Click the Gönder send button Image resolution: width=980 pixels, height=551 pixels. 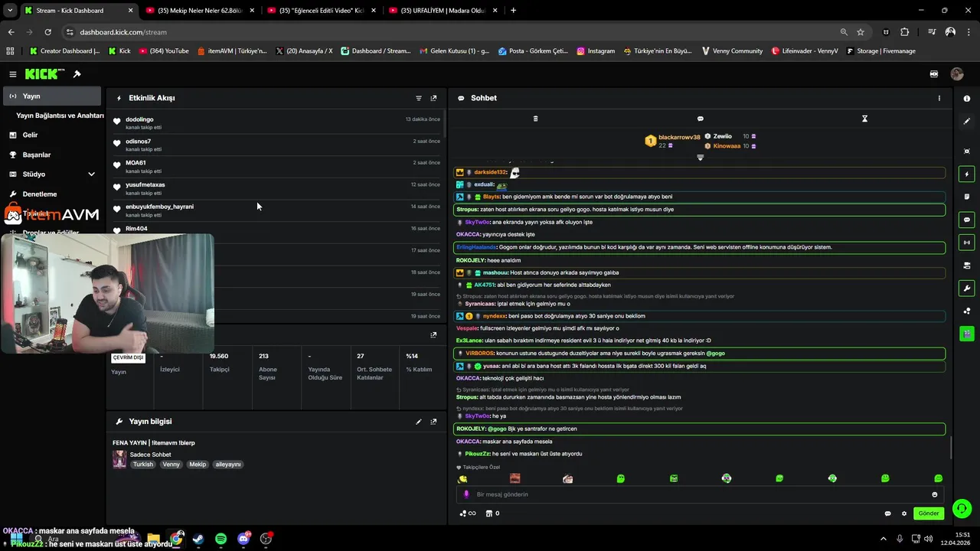click(x=929, y=514)
